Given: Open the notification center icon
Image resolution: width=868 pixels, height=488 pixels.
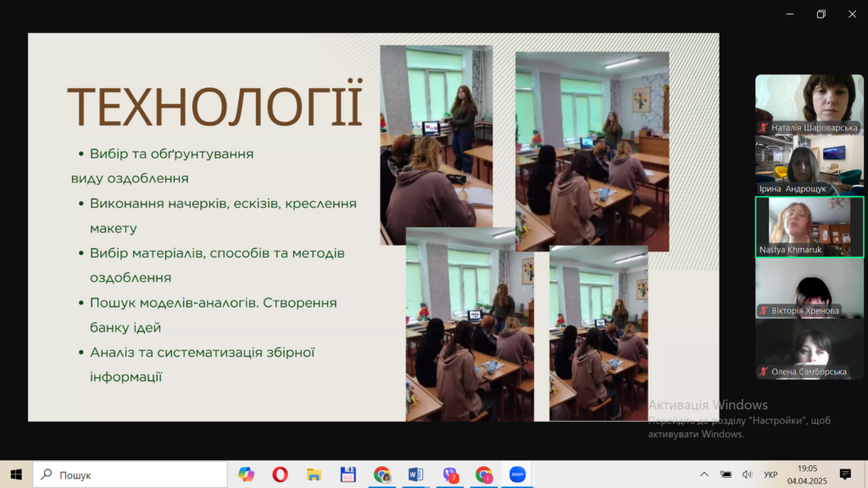Looking at the screenshot, I should coord(845,474).
